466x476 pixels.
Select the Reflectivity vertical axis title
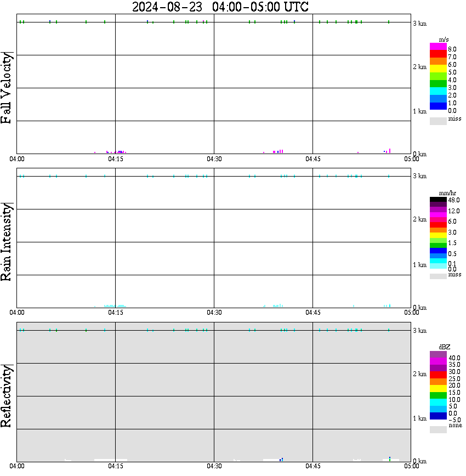(6, 396)
